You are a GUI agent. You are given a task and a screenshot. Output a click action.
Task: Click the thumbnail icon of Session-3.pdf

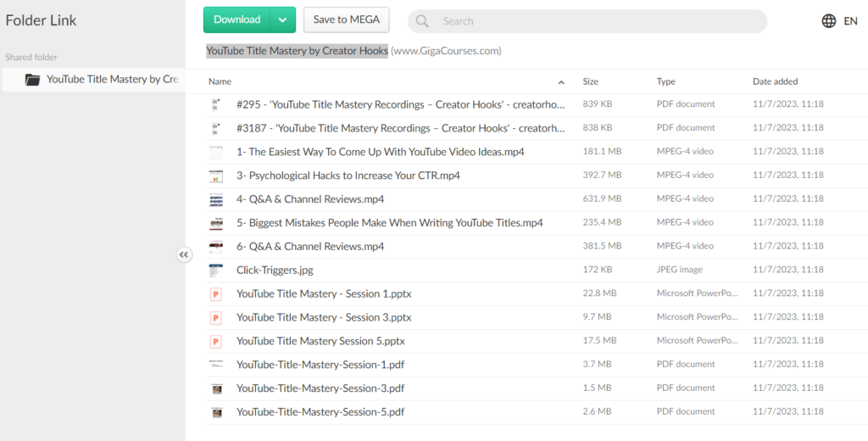pos(217,389)
